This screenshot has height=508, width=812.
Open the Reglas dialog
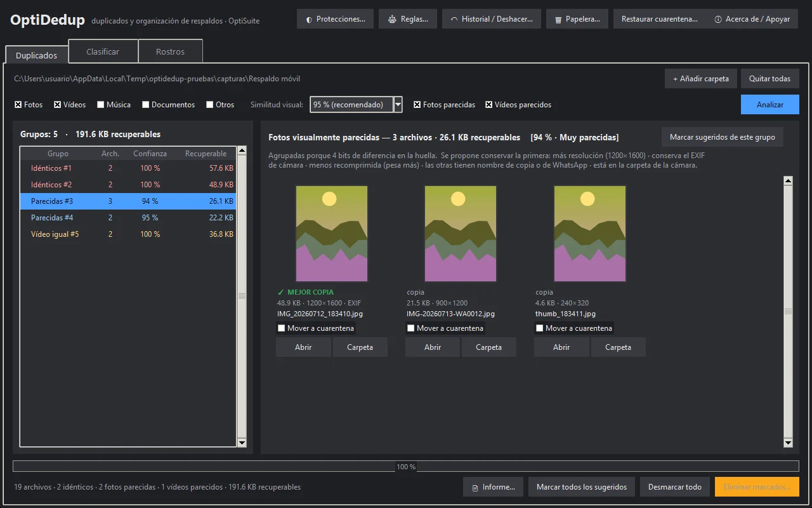(x=407, y=19)
